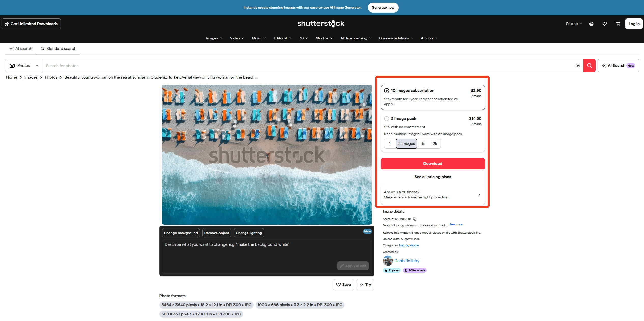Click the disabled Apply AI edit button
644x321 pixels.
click(353, 266)
